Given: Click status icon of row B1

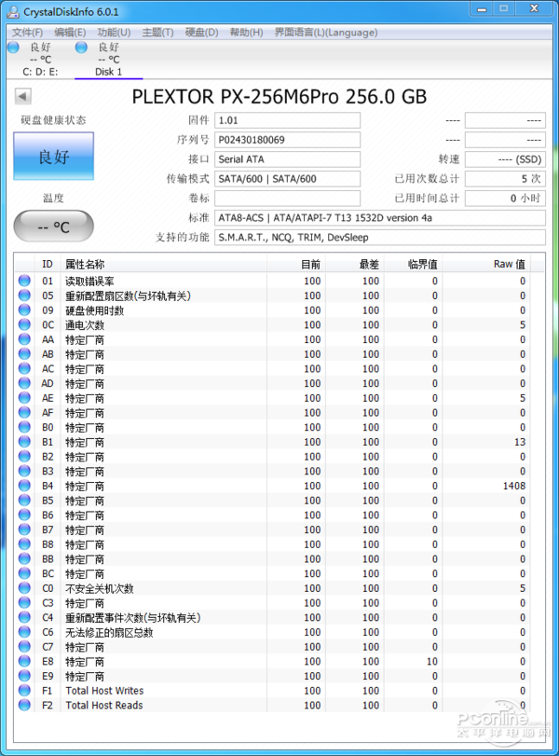Looking at the screenshot, I should pyautogui.click(x=24, y=442).
